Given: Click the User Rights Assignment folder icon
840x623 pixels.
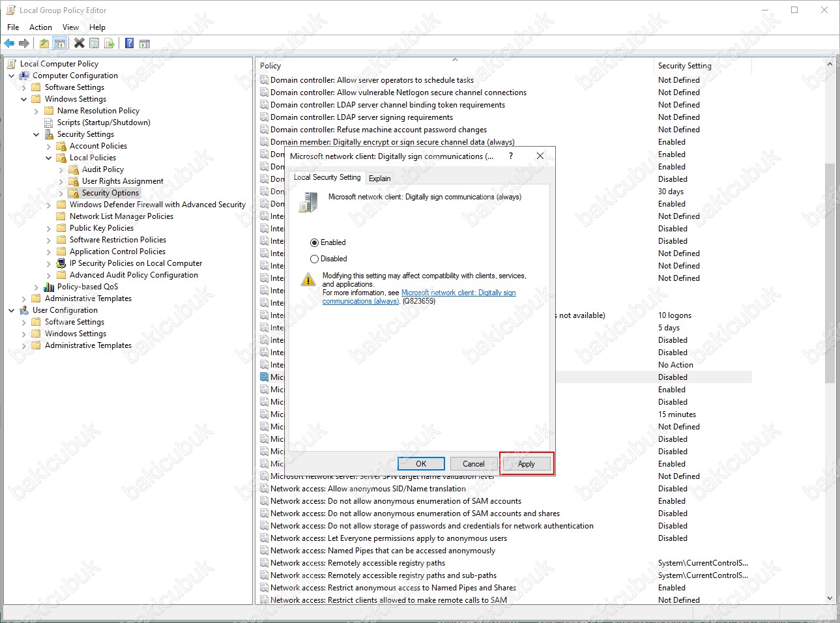Looking at the screenshot, I should tap(74, 181).
